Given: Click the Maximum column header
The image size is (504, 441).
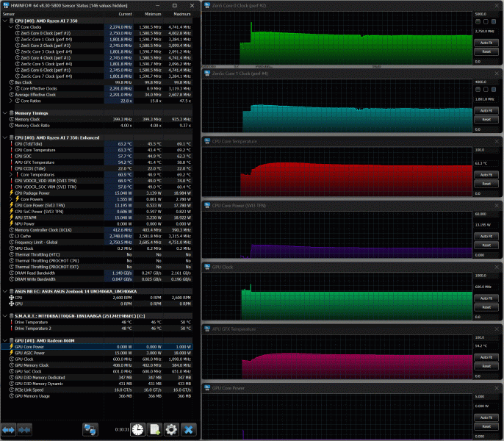Looking at the screenshot, I should pos(182,14).
